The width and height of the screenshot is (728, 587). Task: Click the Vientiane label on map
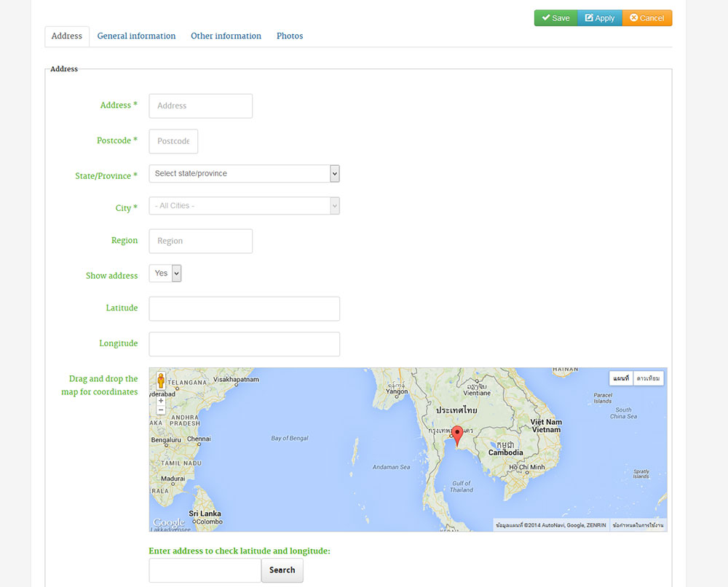click(477, 393)
